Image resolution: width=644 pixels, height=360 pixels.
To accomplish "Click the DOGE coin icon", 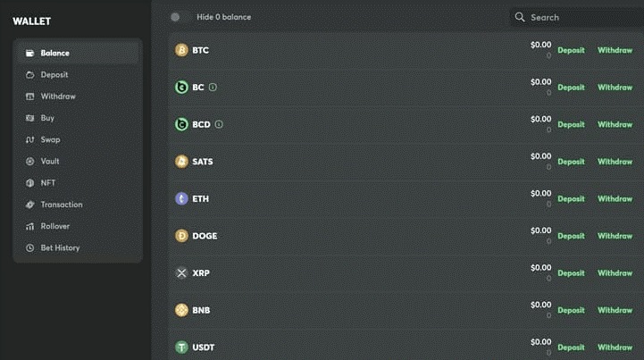I will (x=181, y=236).
